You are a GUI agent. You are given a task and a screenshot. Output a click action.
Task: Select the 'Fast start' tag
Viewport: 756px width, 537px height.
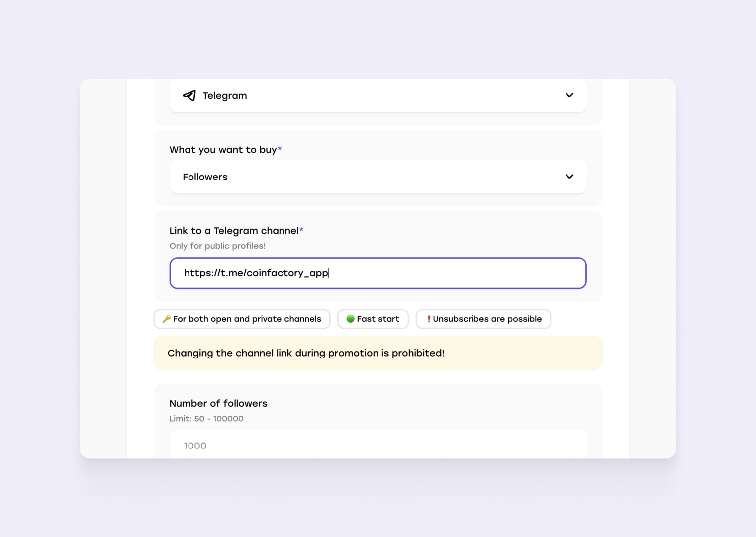pos(373,319)
